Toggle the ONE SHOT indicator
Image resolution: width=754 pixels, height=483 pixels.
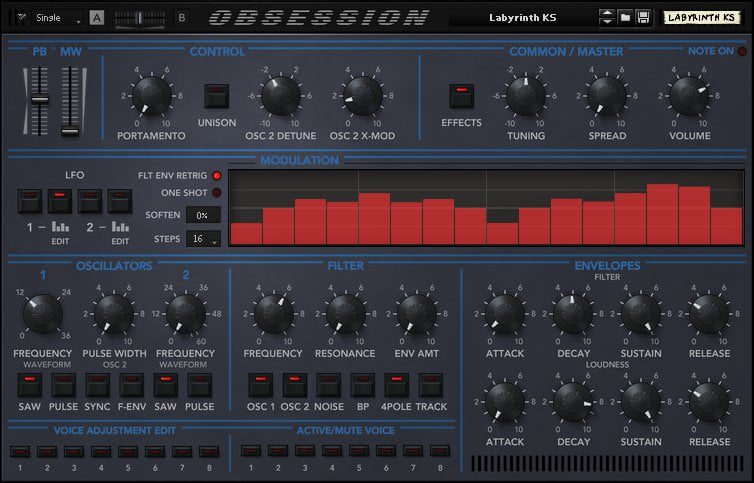tap(217, 193)
